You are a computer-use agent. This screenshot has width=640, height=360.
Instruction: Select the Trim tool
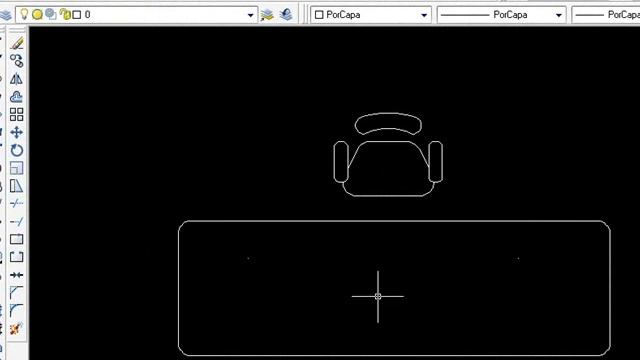click(x=16, y=203)
